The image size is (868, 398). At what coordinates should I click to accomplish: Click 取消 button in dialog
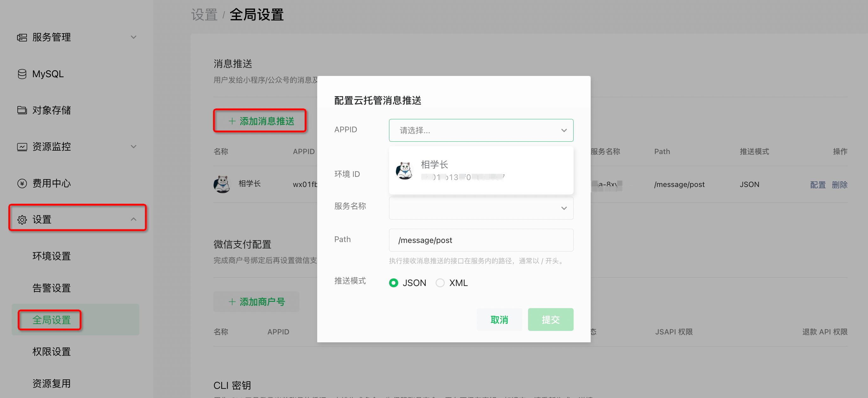(499, 320)
